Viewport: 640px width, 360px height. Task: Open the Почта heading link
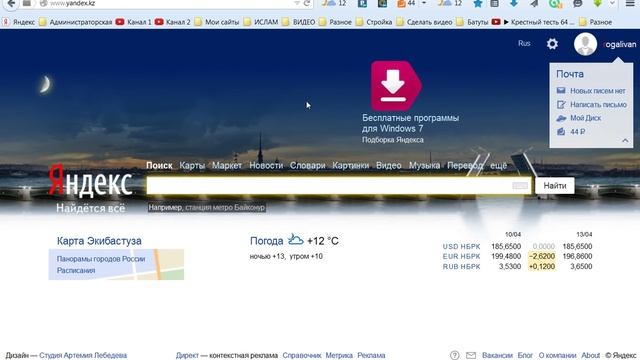point(570,74)
